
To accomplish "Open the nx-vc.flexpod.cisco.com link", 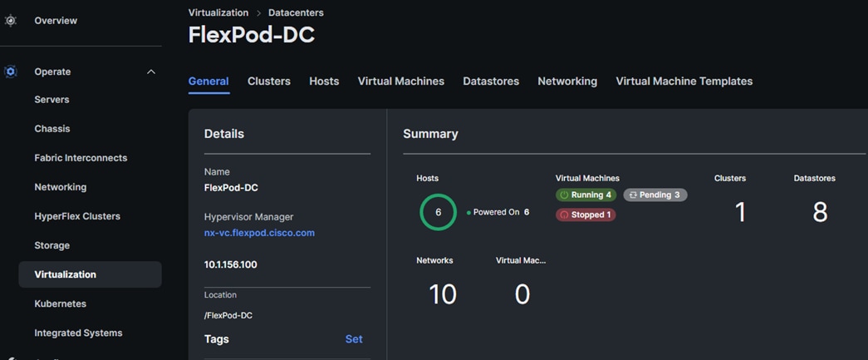I will click(260, 233).
